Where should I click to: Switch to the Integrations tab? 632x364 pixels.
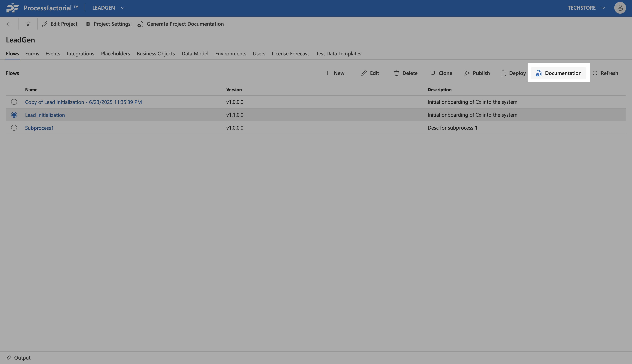pos(80,54)
